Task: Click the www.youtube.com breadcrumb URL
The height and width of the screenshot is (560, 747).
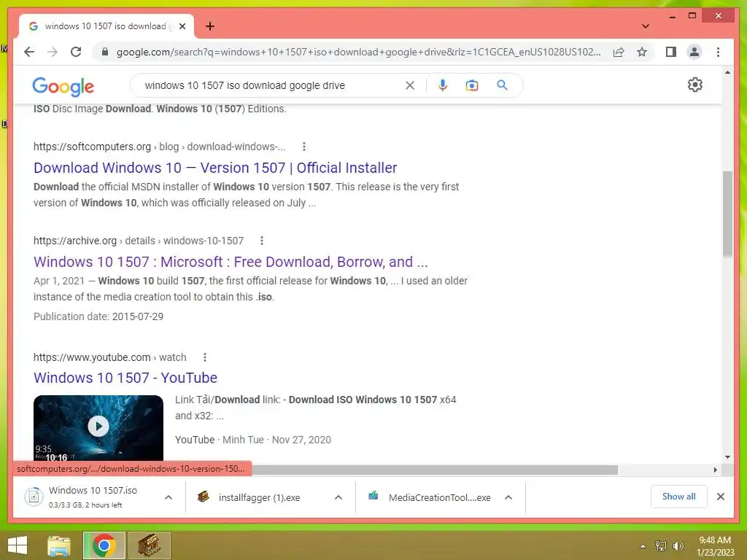Action: click(110, 357)
